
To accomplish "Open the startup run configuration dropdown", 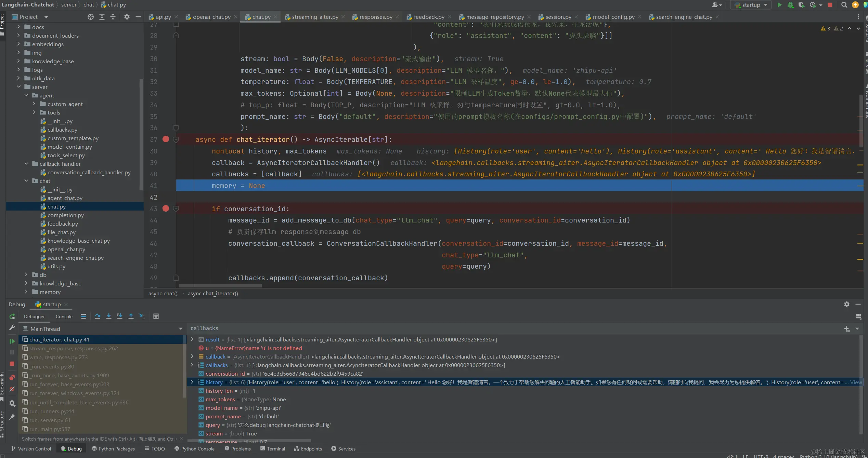I will [751, 5].
